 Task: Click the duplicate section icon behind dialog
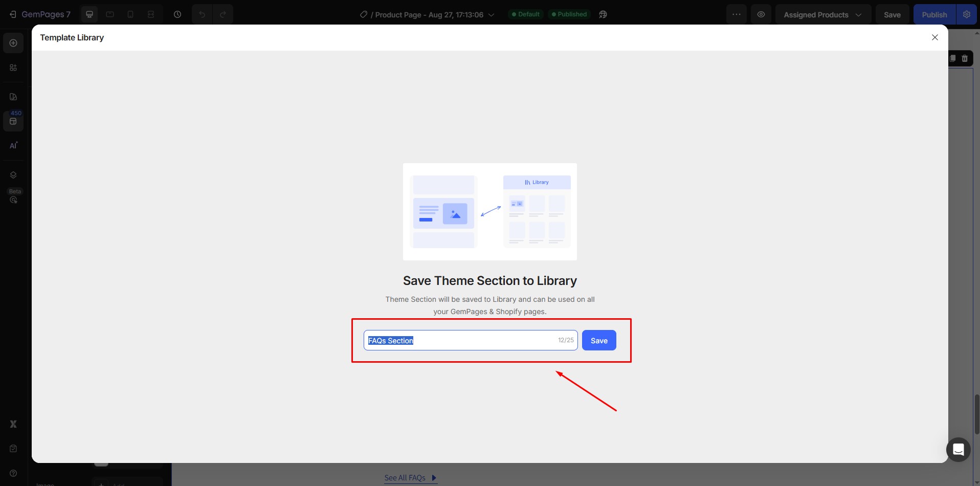(953, 58)
